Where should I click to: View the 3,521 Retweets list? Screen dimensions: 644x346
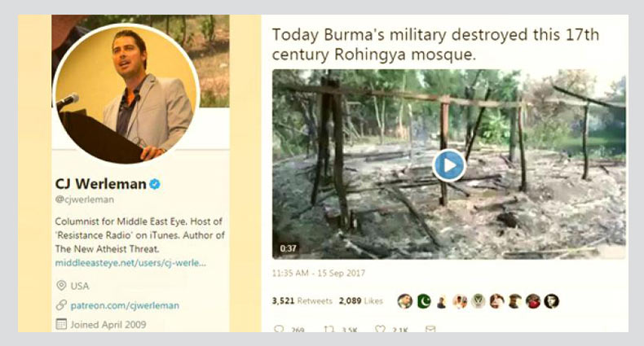(302, 301)
